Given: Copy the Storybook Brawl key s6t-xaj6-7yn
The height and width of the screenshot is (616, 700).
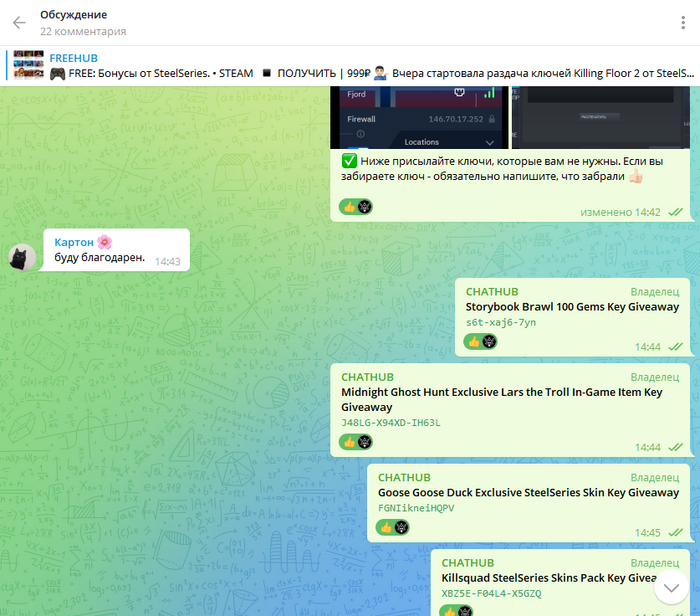Looking at the screenshot, I should pyautogui.click(x=500, y=322).
